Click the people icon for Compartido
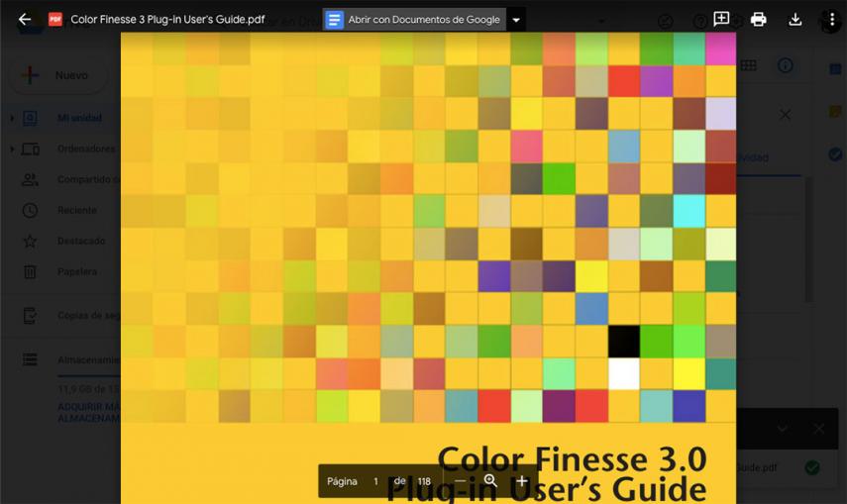 pyautogui.click(x=30, y=179)
